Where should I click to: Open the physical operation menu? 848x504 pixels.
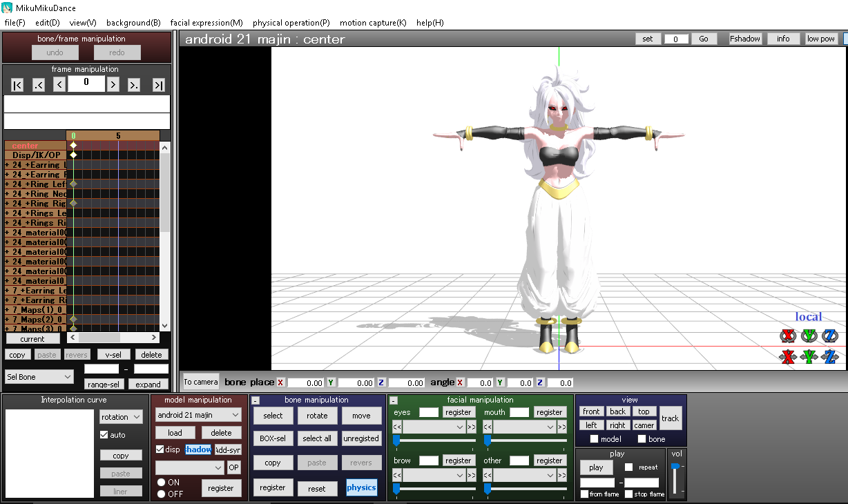[x=291, y=23]
